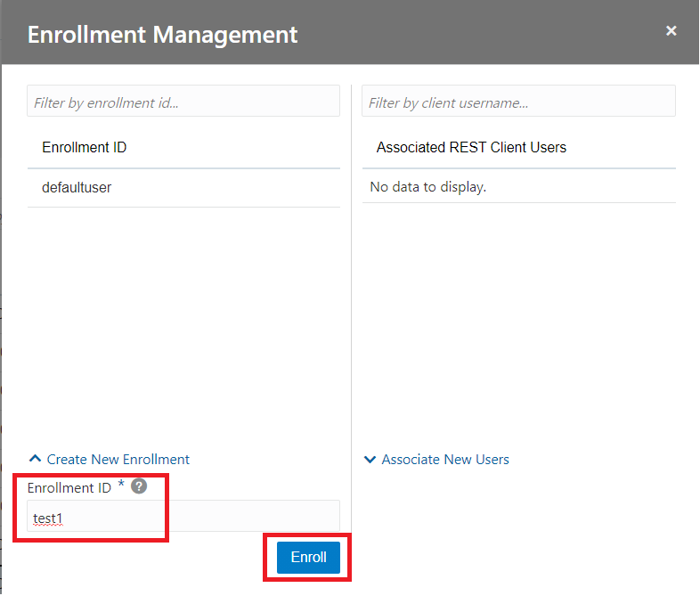Click the Enrollment ID field label
Screen dimensions: 700x604
pos(69,488)
